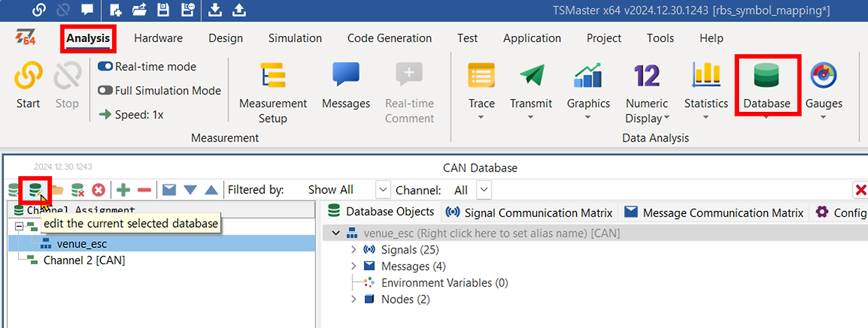Click the blue up triangle icon
The width and height of the screenshot is (868, 328).
click(212, 190)
